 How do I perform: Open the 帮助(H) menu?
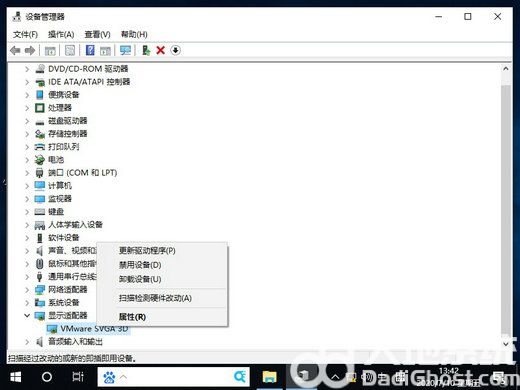tap(134, 34)
